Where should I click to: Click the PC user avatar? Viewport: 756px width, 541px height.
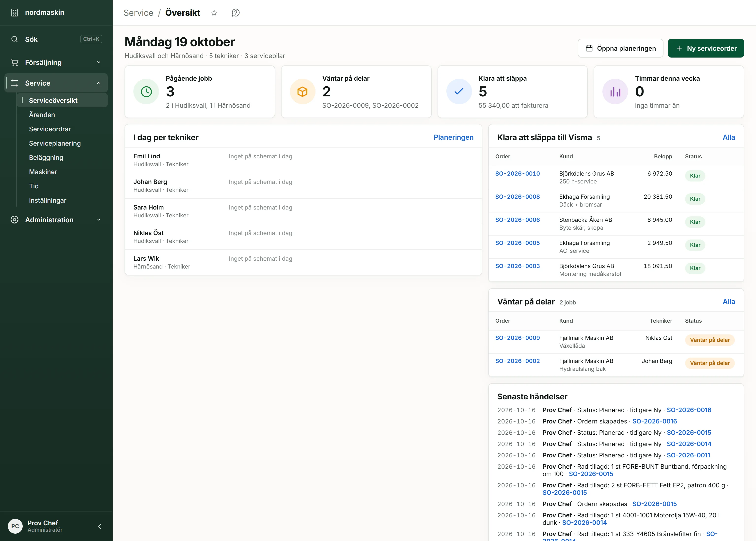pyautogui.click(x=15, y=526)
